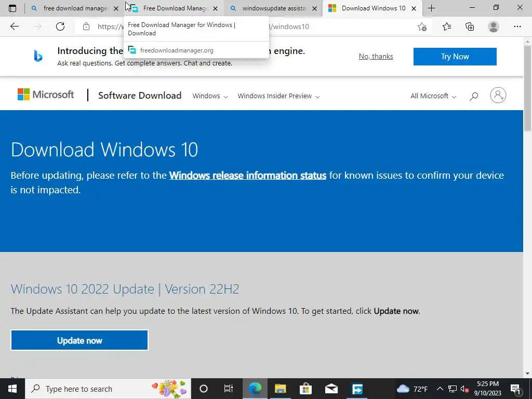Image resolution: width=532 pixels, height=399 pixels.
Task: Open File Explorer from taskbar
Action: coord(280,389)
